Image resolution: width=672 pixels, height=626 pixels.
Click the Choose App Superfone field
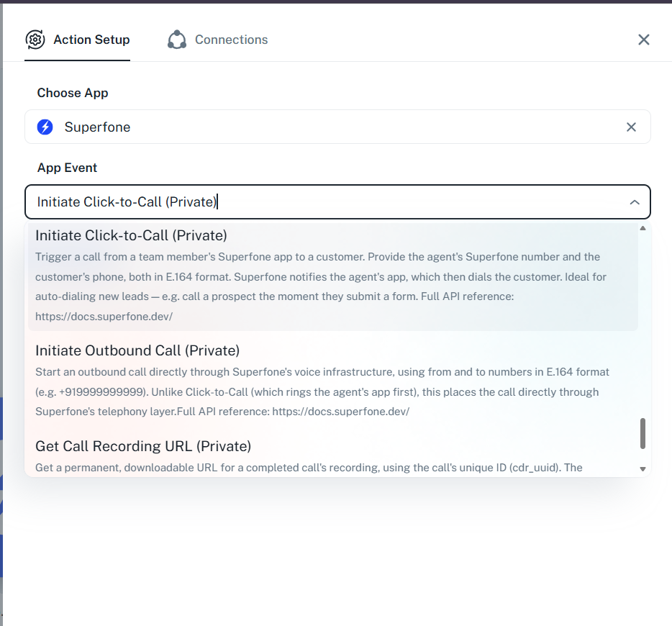pyautogui.click(x=337, y=127)
